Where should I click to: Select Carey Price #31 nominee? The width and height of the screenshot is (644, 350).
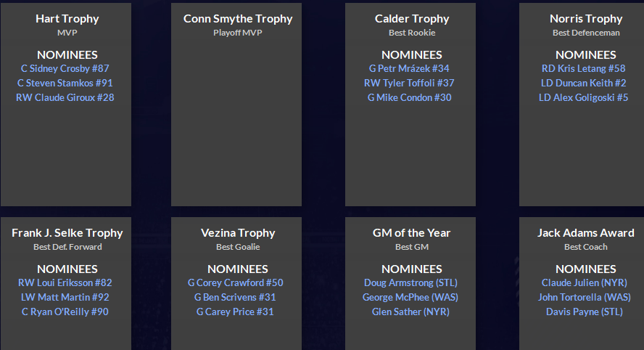(x=235, y=312)
